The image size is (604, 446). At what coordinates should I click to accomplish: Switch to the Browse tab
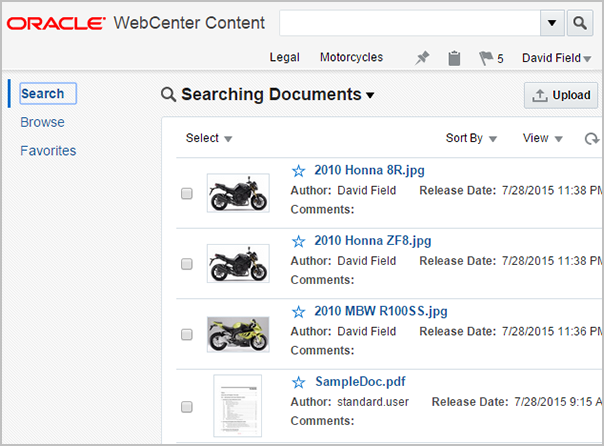(42, 122)
